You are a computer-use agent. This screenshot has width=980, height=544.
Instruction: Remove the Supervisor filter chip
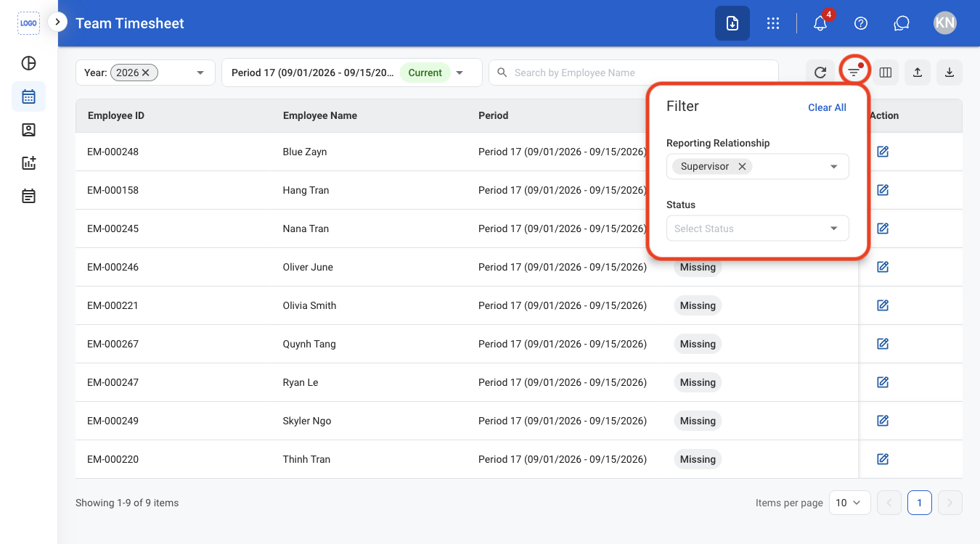tap(742, 166)
